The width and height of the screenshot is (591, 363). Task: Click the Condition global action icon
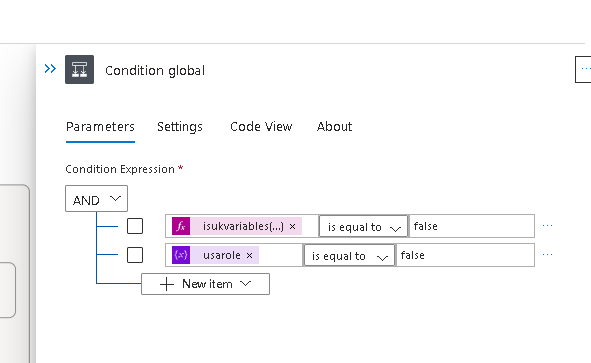tap(80, 70)
